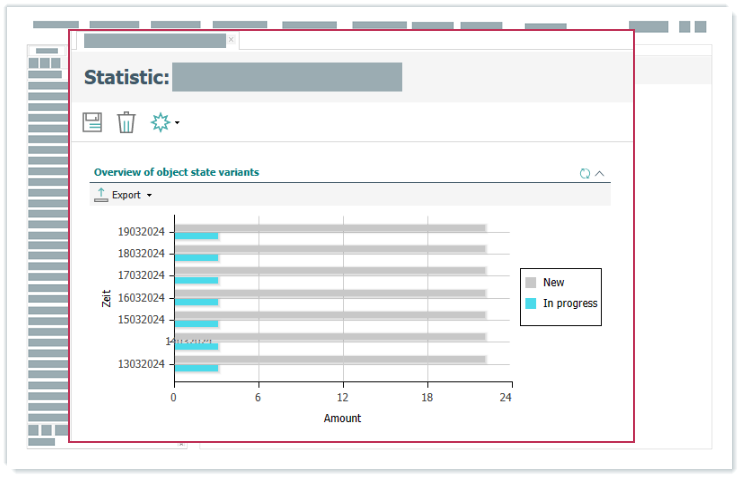Click the cyan In progress bar for 19032024
This screenshot has height=479, width=742.
click(196, 236)
